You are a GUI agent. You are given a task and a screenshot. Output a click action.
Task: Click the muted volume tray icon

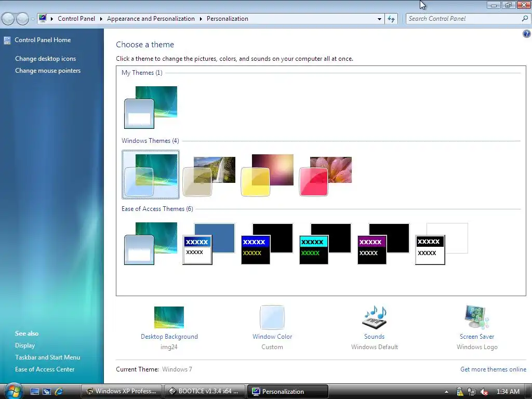tap(484, 392)
